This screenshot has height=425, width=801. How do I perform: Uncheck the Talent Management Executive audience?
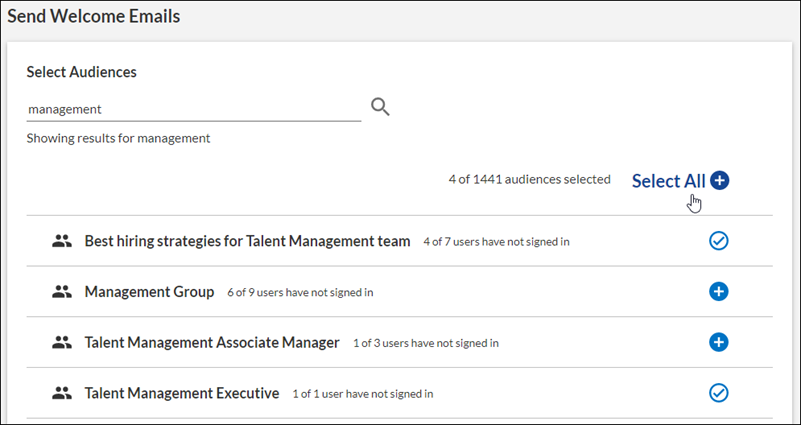pyautogui.click(x=718, y=394)
